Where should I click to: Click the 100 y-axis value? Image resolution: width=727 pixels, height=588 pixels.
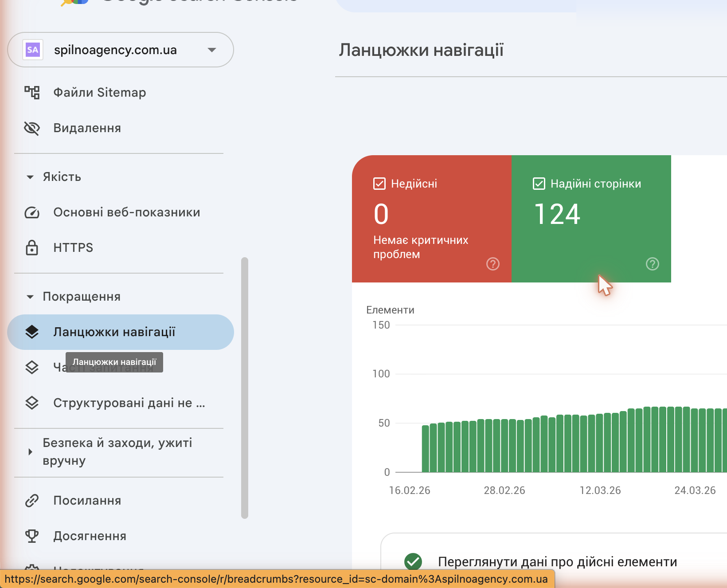click(x=381, y=374)
